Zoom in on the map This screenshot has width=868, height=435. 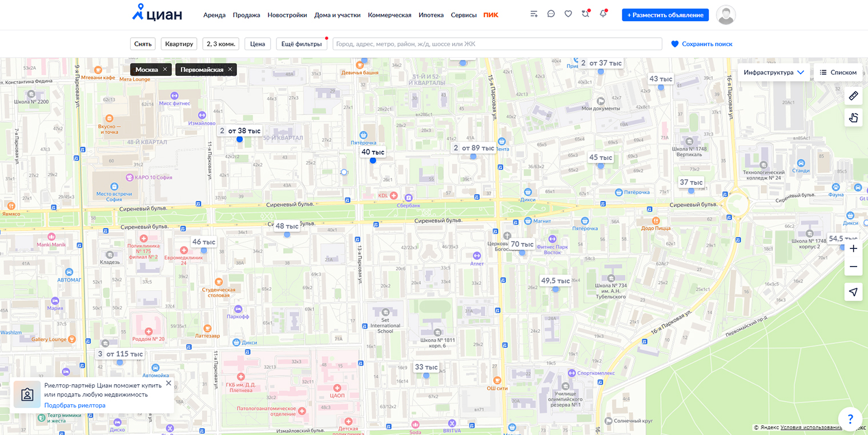tap(854, 248)
